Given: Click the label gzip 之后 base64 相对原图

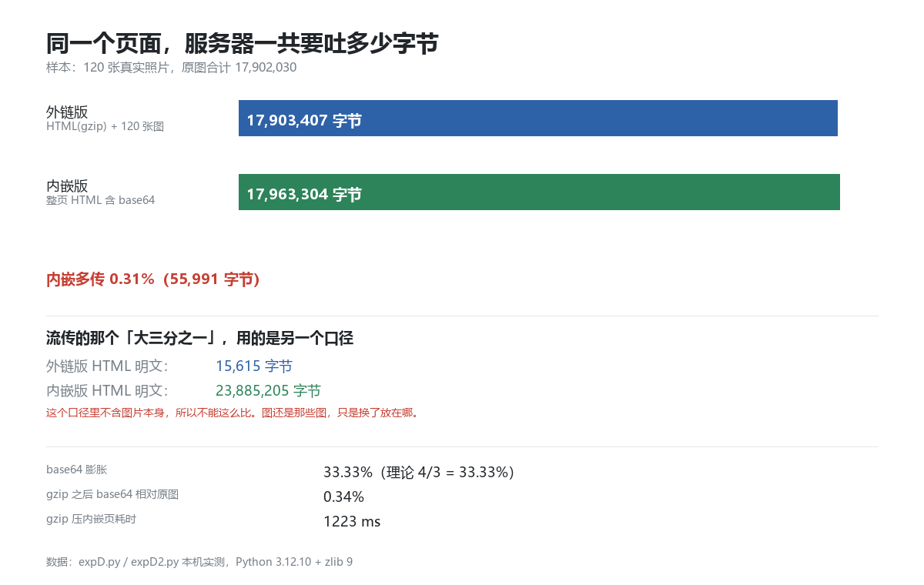Looking at the screenshot, I should [x=112, y=494].
